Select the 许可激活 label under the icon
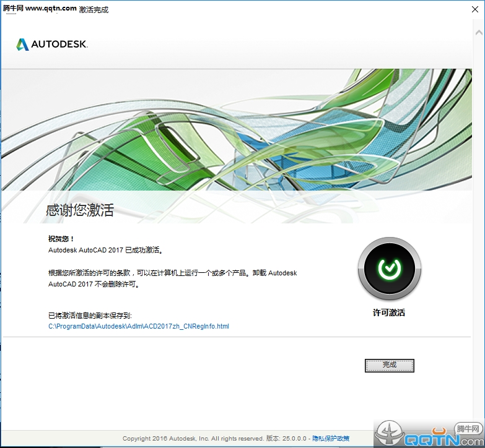Viewport: 485px width, 448px height. point(389,313)
